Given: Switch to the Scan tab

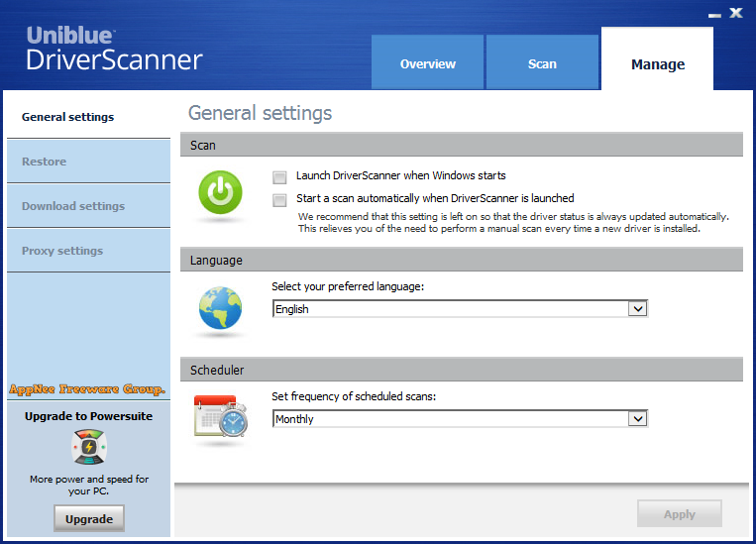Looking at the screenshot, I should tap(542, 62).
